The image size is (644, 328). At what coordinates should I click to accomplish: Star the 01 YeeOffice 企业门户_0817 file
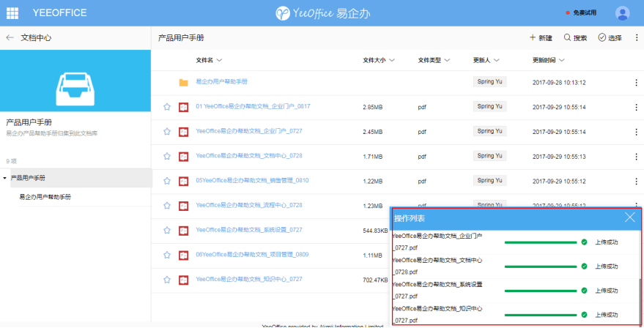click(167, 107)
